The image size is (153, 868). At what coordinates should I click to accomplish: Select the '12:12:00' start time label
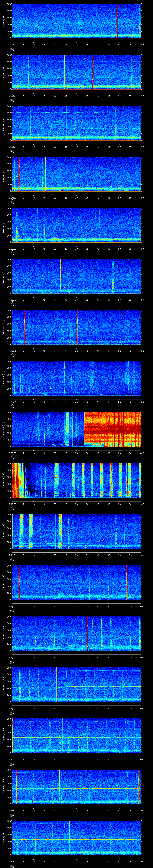(12, 606)
